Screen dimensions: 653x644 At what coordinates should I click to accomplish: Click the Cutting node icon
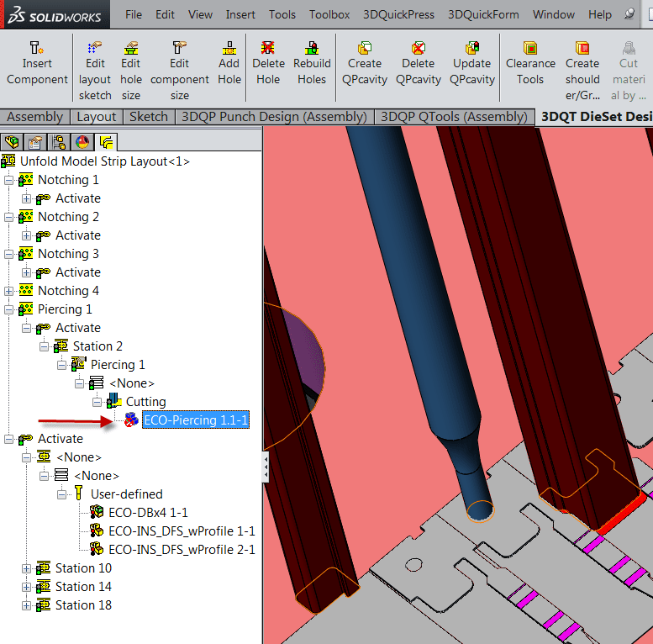coord(113,401)
